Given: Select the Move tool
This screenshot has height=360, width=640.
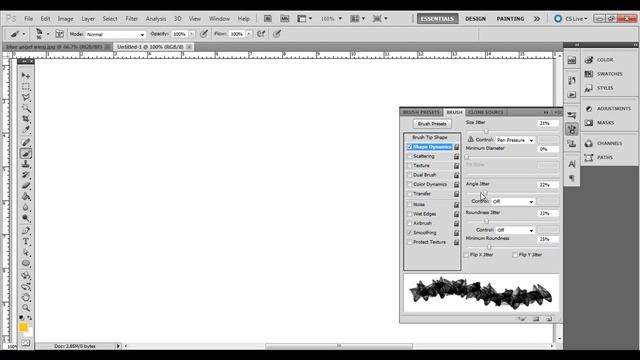Looking at the screenshot, I should click(x=26, y=76).
